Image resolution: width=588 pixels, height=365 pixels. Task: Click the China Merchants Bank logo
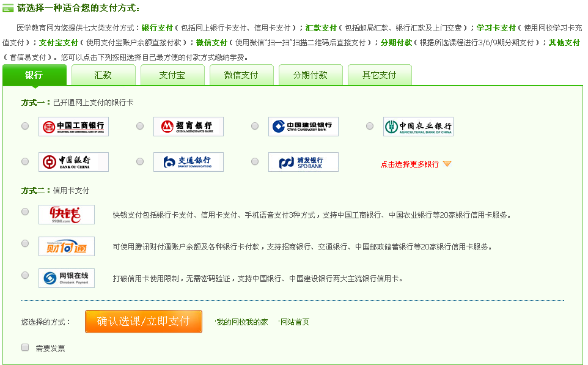[x=188, y=127]
